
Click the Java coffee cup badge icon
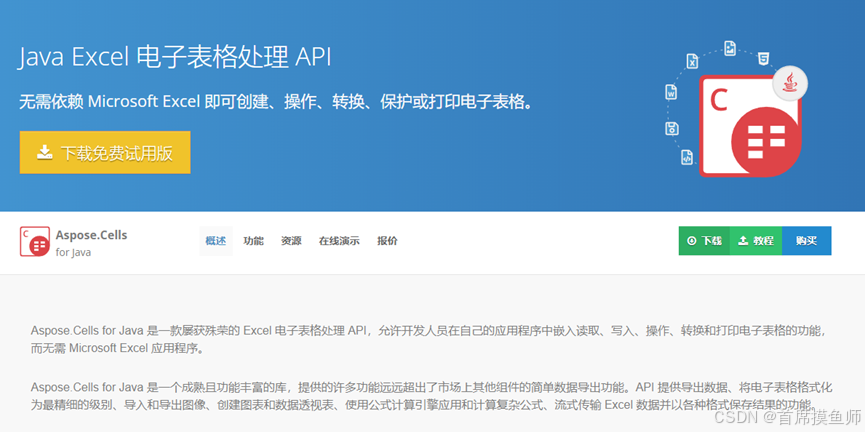(790, 84)
